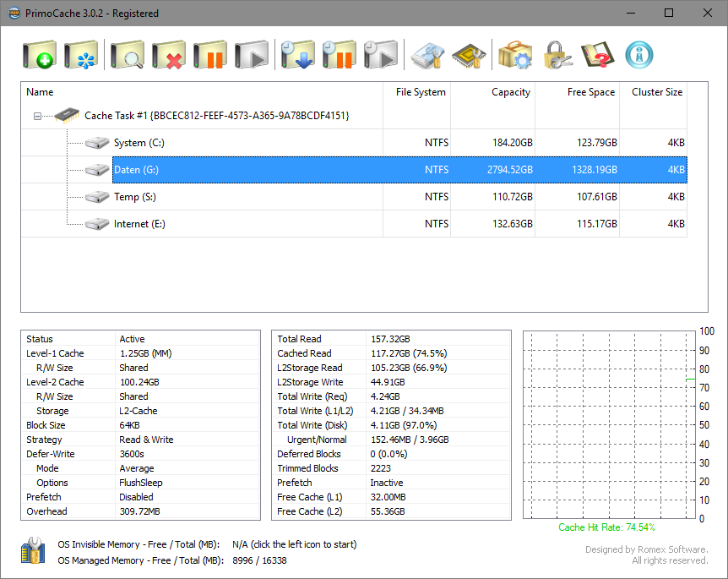The width and height of the screenshot is (728, 579).
Task: Click the Free Cache (L2) value 55.36GB
Action: click(x=388, y=511)
